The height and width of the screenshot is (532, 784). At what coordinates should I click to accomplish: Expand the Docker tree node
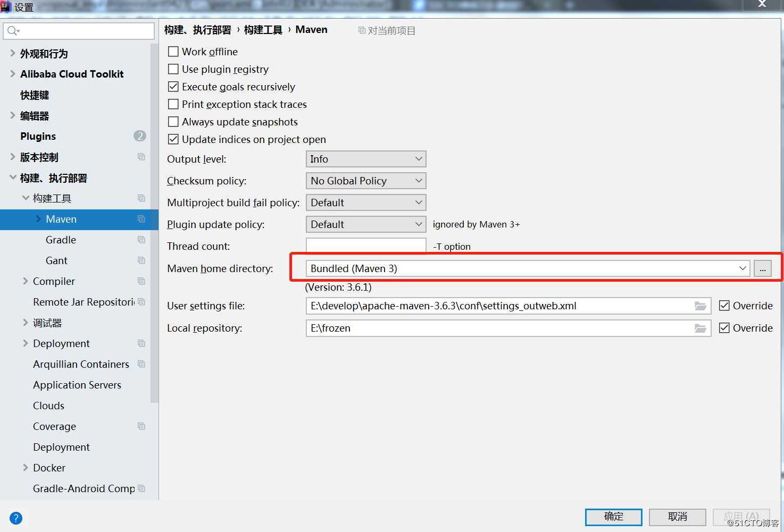point(25,468)
